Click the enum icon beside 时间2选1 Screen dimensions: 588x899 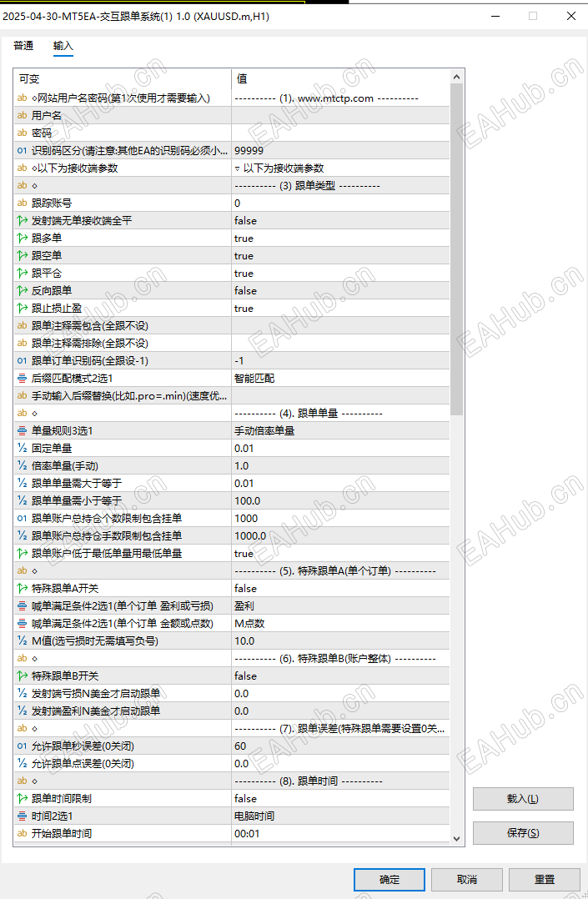[22, 816]
